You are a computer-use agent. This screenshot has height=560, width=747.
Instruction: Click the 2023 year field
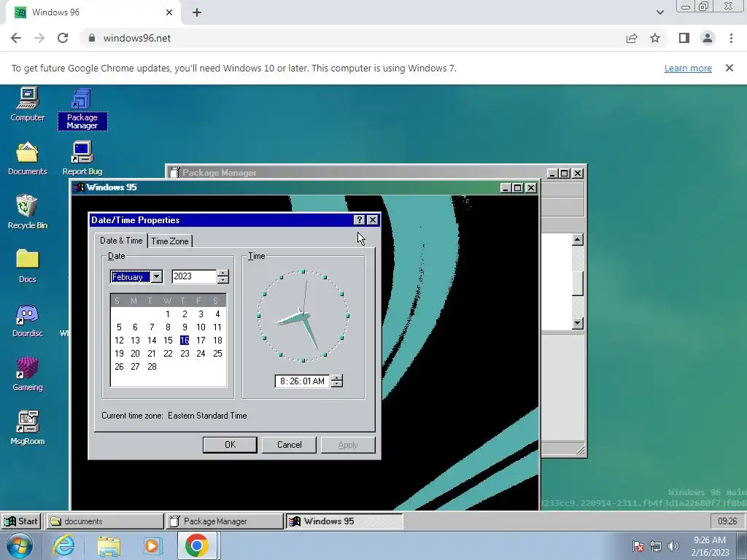click(x=194, y=276)
